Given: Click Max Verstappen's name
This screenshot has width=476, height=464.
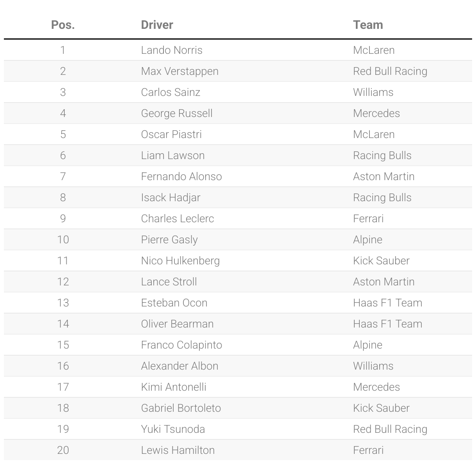Looking at the screenshot, I should (x=180, y=71).
